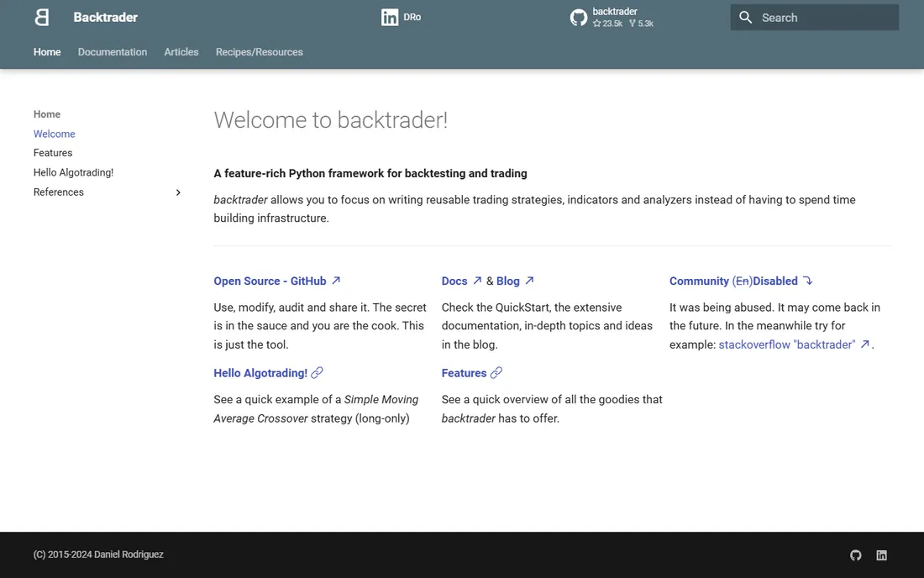Click the search magnifier icon

(x=745, y=18)
